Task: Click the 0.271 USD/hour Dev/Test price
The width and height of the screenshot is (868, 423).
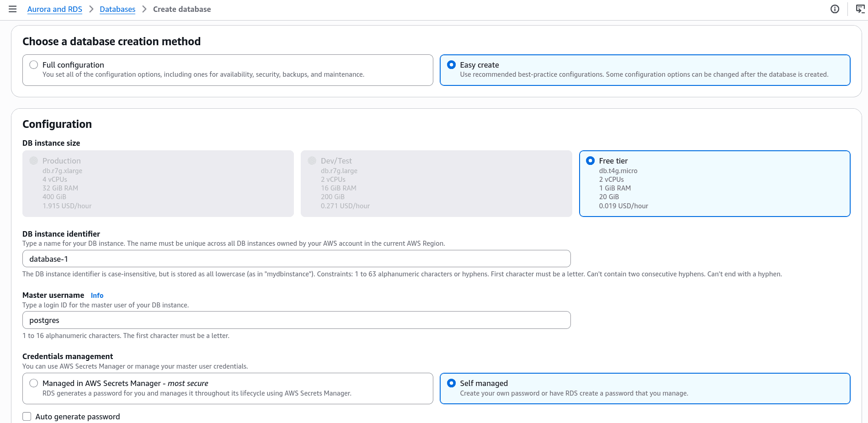Action: coord(345,206)
